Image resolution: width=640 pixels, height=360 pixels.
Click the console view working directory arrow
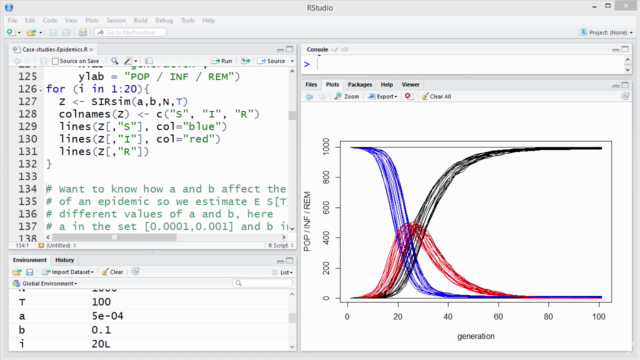click(345, 49)
